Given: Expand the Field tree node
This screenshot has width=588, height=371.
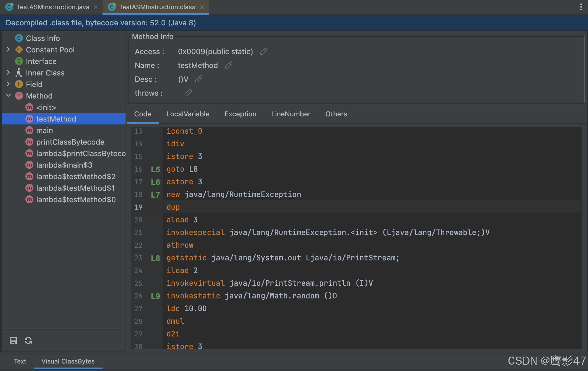Looking at the screenshot, I should [x=8, y=84].
